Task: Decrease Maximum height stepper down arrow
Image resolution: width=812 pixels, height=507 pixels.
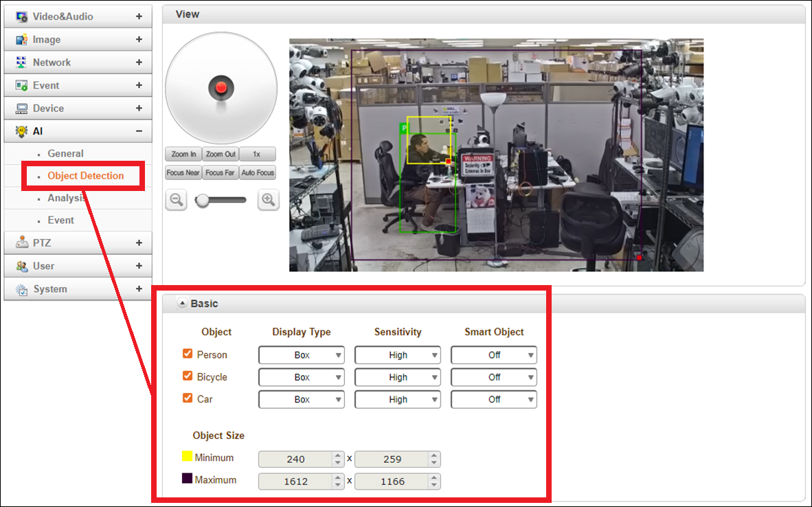Action: (434, 485)
